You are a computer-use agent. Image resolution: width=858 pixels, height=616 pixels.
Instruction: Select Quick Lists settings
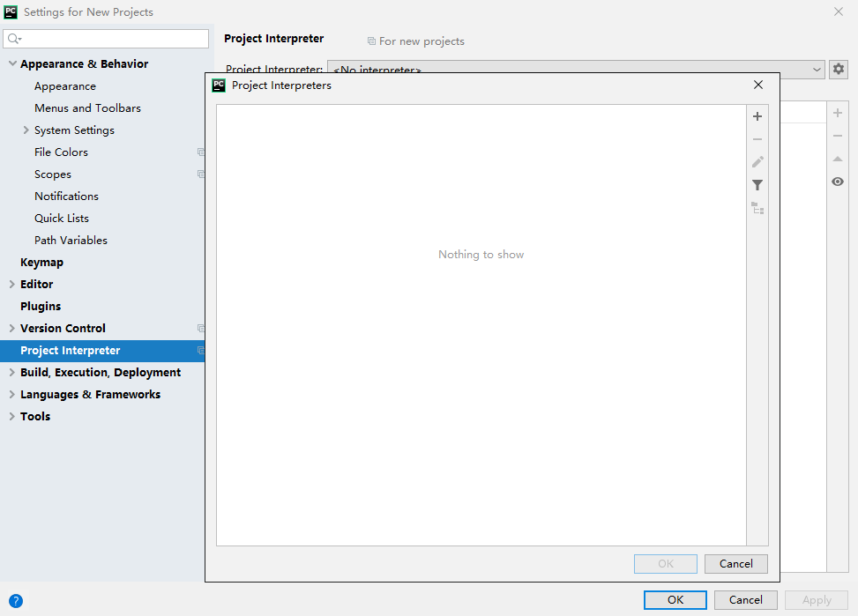point(62,219)
